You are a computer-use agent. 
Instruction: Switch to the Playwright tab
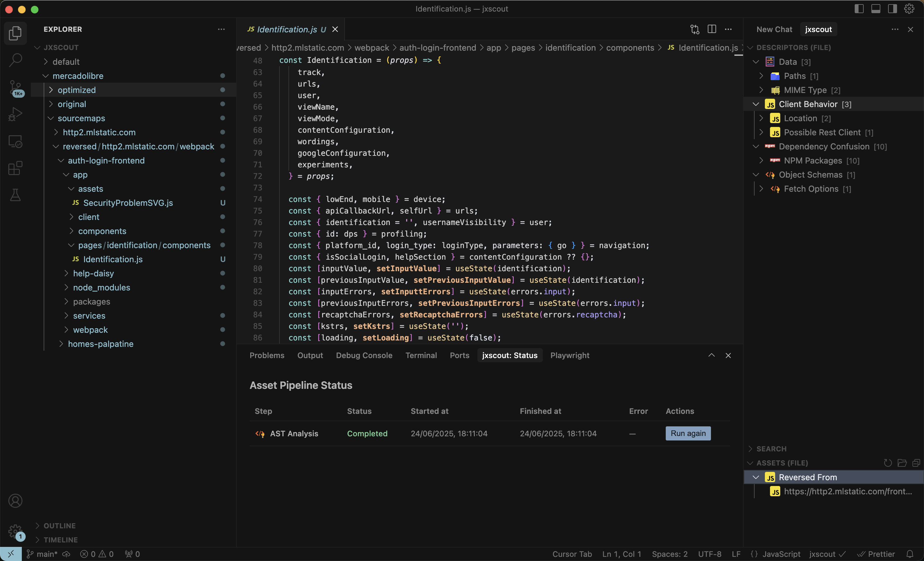[x=569, y=355]
